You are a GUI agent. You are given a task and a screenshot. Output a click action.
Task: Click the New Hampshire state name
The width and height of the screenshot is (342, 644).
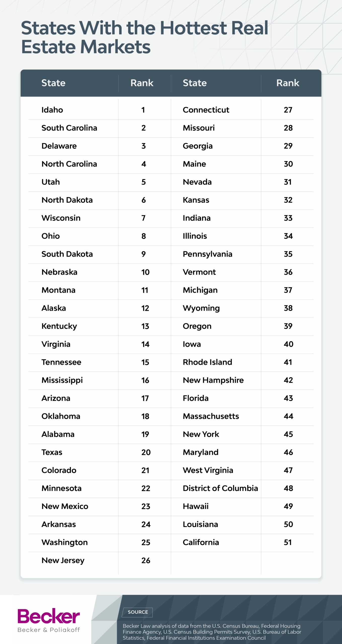tap(213, 380)
